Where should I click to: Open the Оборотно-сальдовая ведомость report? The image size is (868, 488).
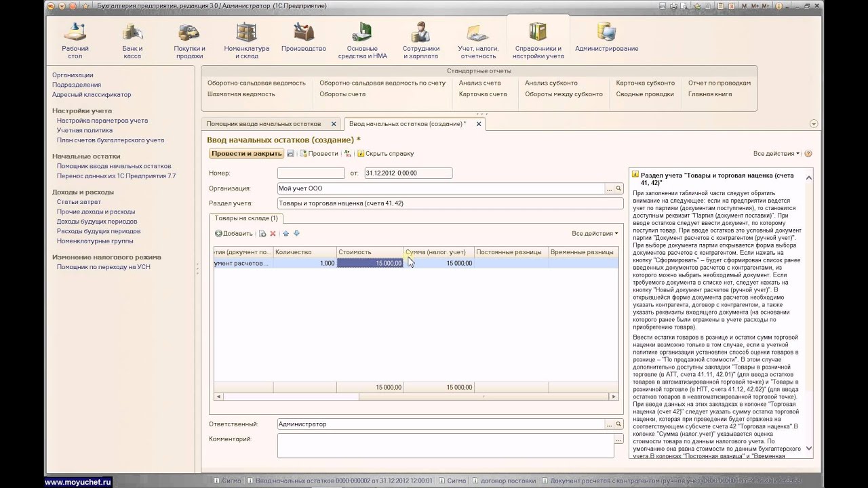pos(256,83)
